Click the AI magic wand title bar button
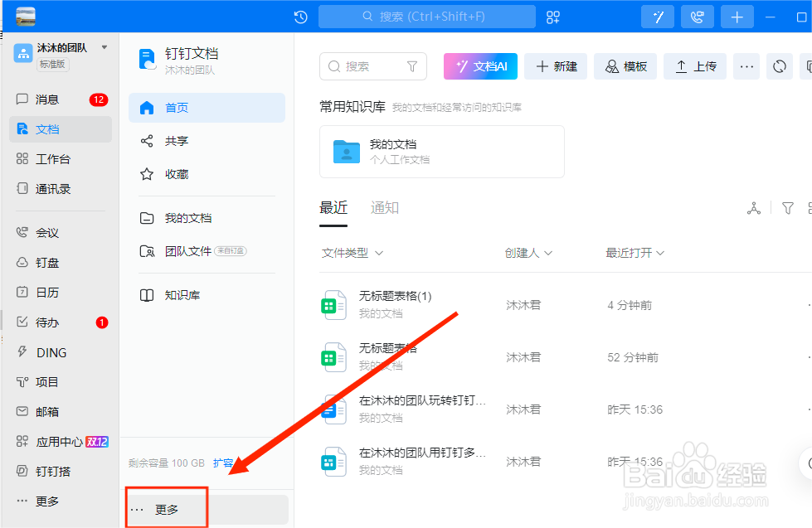Image resolution: width=812 pixels, height=528 pixels. coord(658,17)
